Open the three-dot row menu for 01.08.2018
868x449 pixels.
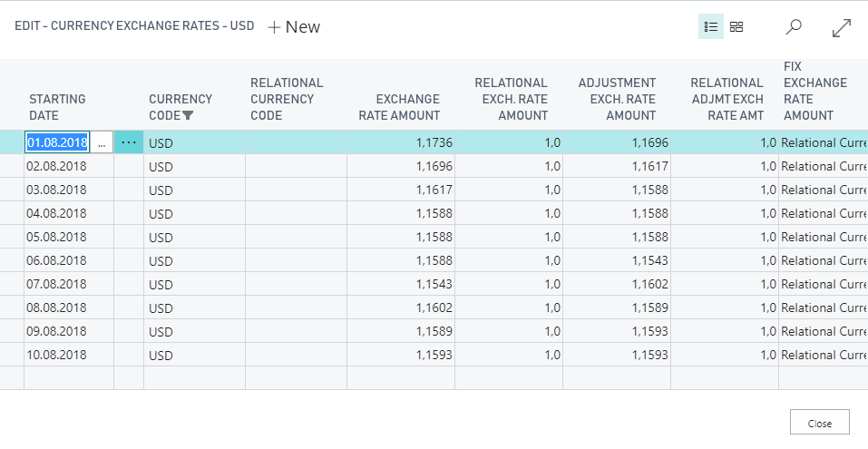tap(129, 142)
